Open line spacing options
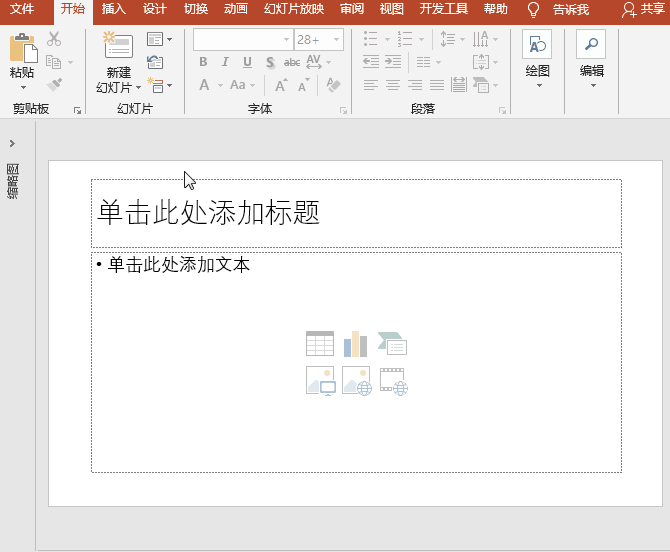The height and width of the screenshot is (552, 670). pyautogui.click(x=447, y=39)
